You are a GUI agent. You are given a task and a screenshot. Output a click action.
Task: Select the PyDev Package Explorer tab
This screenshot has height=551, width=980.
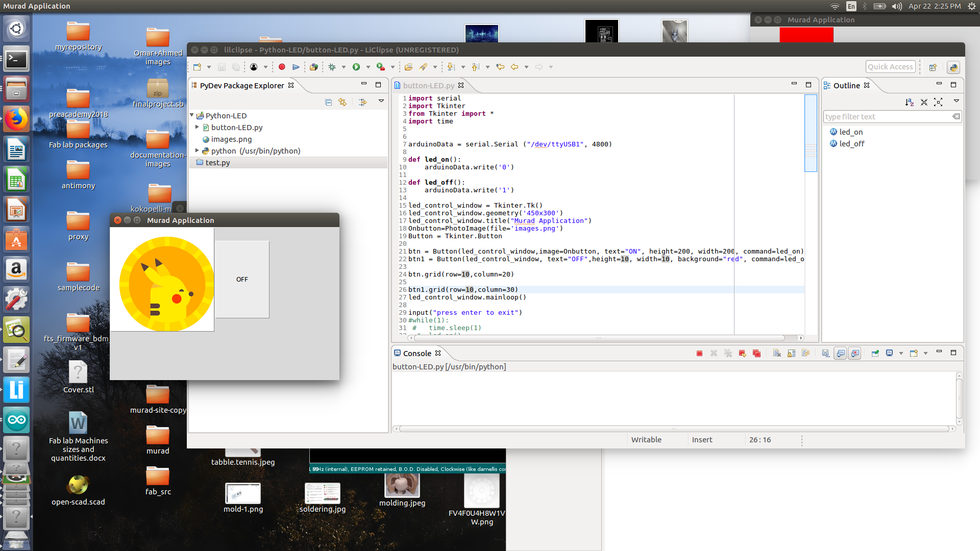(241, 85)
